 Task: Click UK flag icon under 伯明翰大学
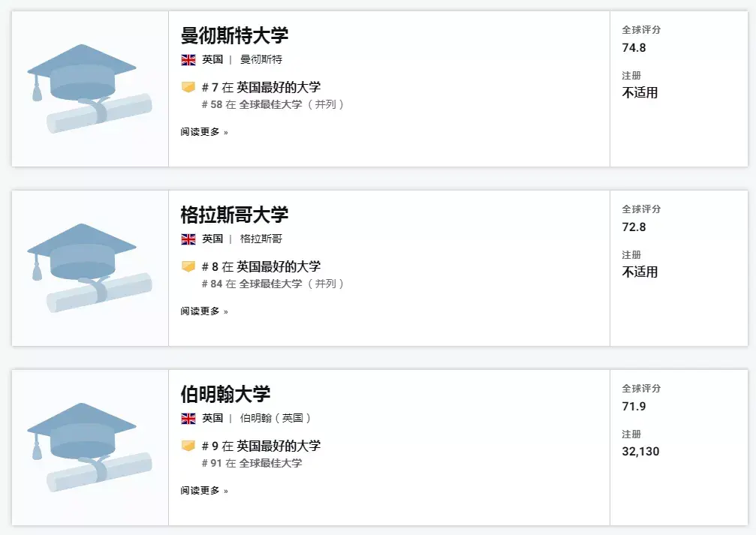click(188, 419)
